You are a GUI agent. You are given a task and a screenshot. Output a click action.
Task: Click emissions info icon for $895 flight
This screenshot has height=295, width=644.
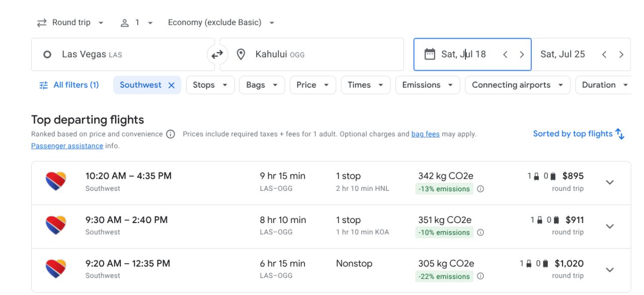480,189
